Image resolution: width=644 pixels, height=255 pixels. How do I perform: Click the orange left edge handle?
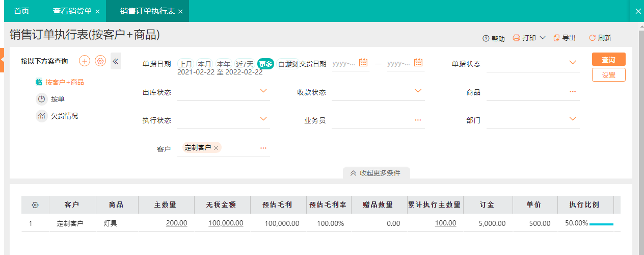click(2, 60)
